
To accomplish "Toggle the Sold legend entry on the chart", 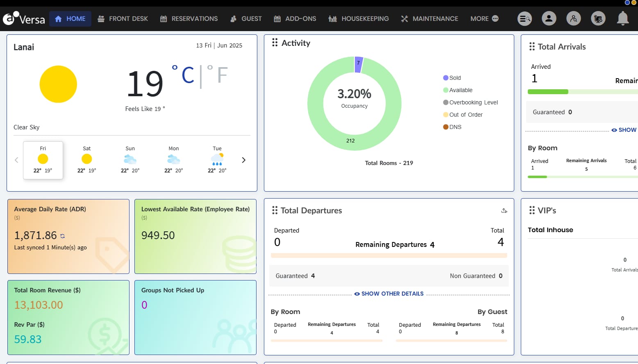I will pyautogui.click(x=452, y=77).
